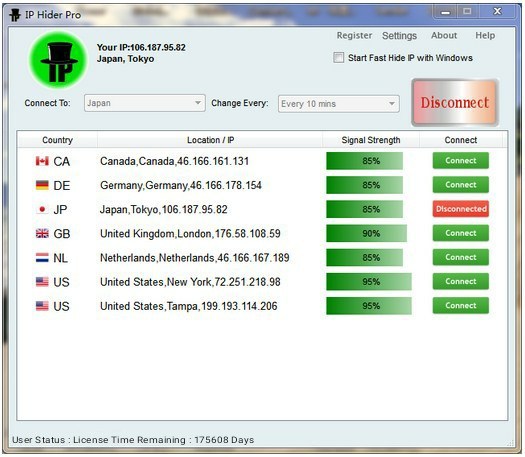
Task: Select the Japan flag icon
Action: tap(42, 209)
